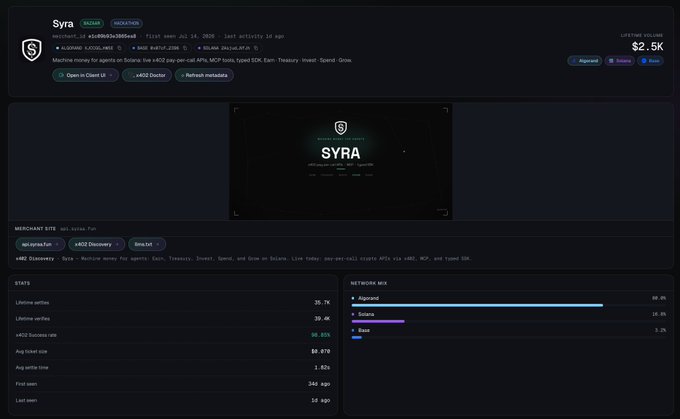The width and height of the screenshot is (680, 419).
Task: Open merchant in Client UI
Action: click(85, 75)
